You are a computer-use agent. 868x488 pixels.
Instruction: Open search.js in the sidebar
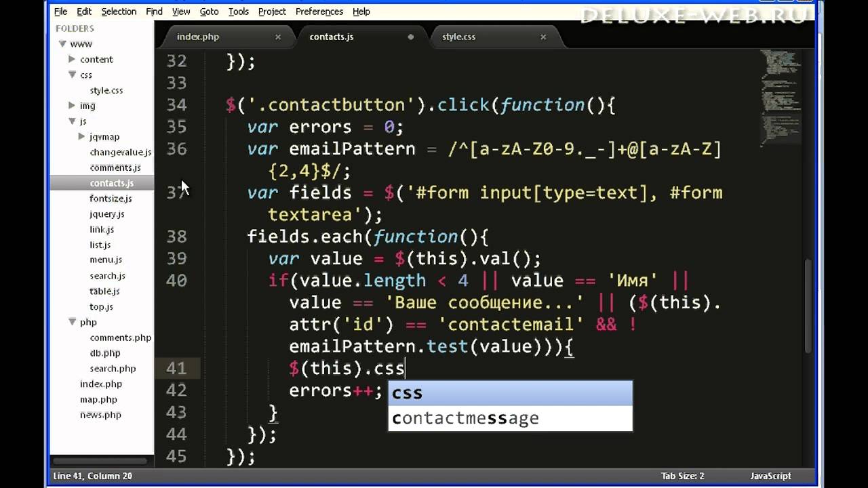[108, 276]
